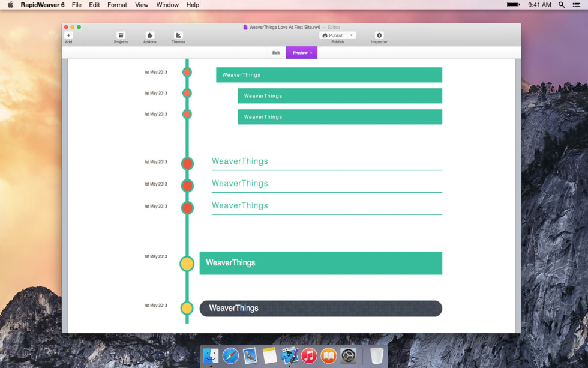Viewport: 588px width, 368px height.
Task: Open the Edit menu in menu bar
Action: coord(94,5)
